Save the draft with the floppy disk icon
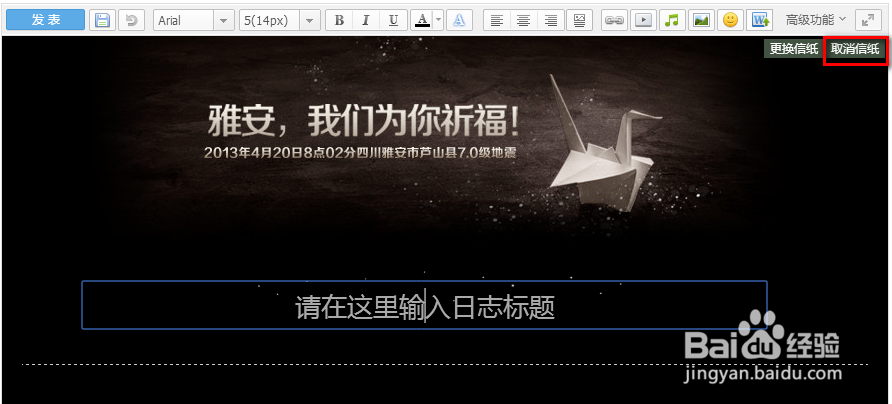Screen dimensions: 892x404 coord(102,20)
